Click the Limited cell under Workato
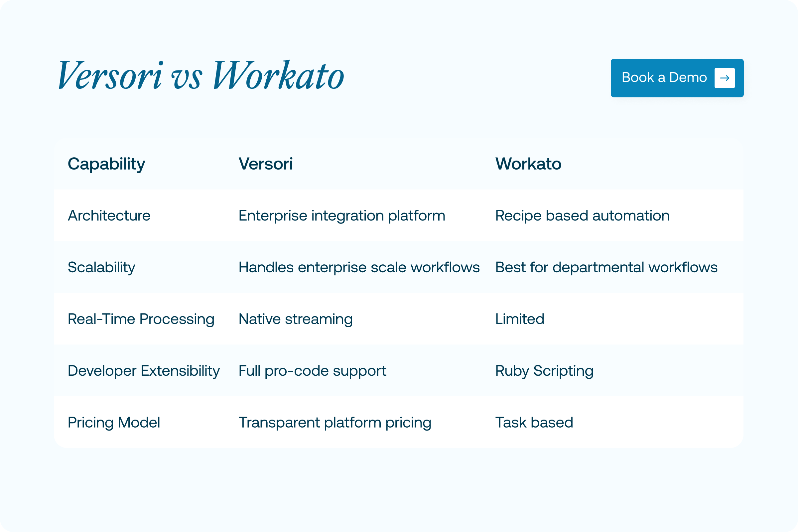 (519, 319)
